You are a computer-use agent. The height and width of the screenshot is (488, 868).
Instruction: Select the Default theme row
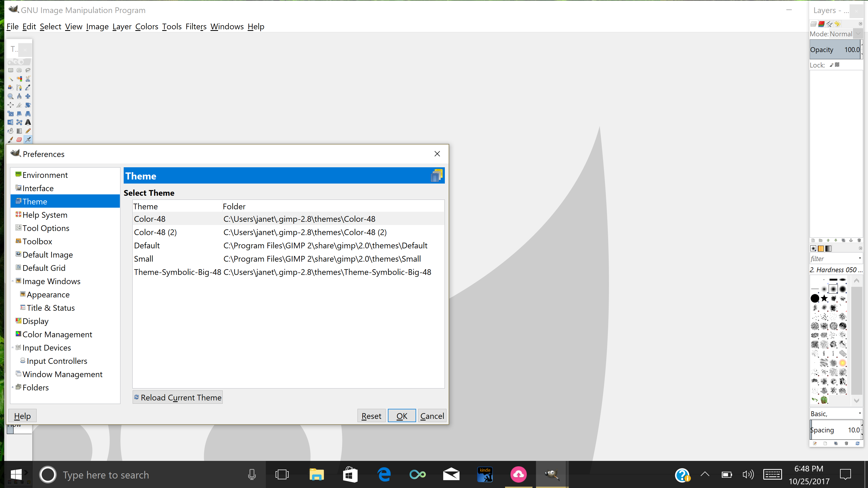pyautogui.click(x=288, y=246)
